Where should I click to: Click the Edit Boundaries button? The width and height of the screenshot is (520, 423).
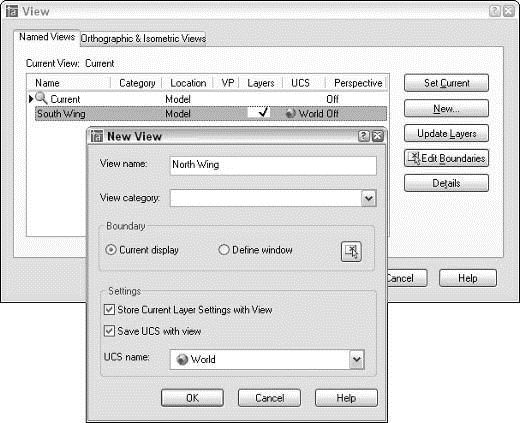coord(446,158)
